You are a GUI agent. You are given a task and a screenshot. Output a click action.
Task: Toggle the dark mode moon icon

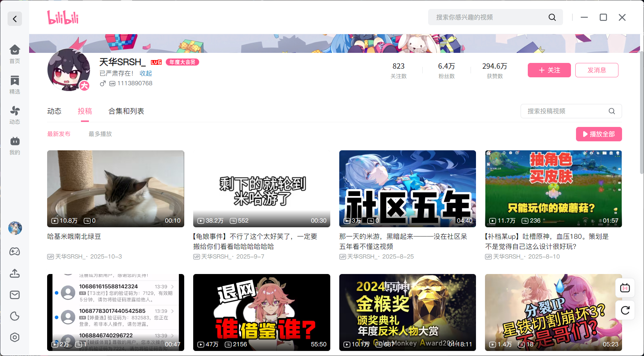pyautogui.click(x=15, y=316)
